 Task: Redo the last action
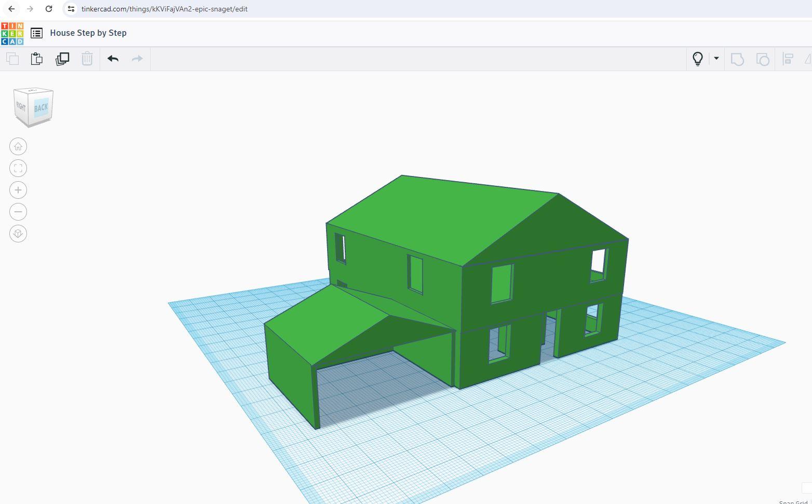pos(137,59)
